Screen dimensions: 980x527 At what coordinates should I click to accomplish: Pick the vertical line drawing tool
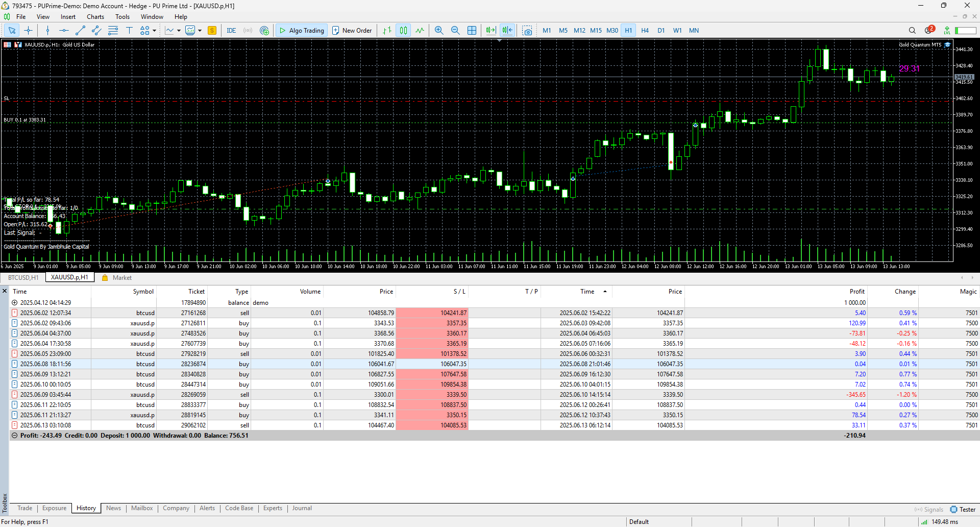click(x=47, y=31)
